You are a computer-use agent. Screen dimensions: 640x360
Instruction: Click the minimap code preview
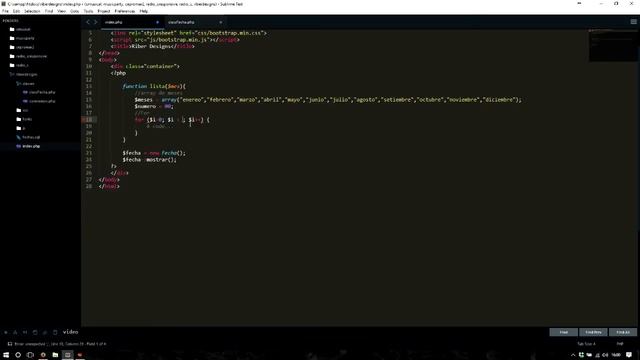point(613,45)
